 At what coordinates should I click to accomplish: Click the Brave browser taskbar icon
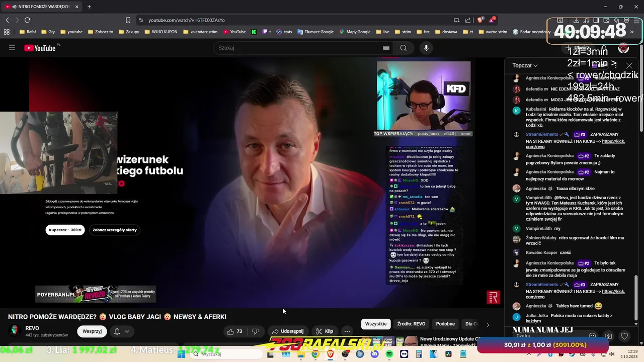click(330, 354)
